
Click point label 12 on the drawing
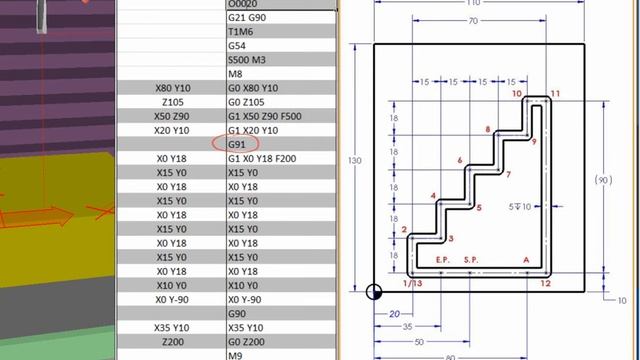[x=546, y=283]
